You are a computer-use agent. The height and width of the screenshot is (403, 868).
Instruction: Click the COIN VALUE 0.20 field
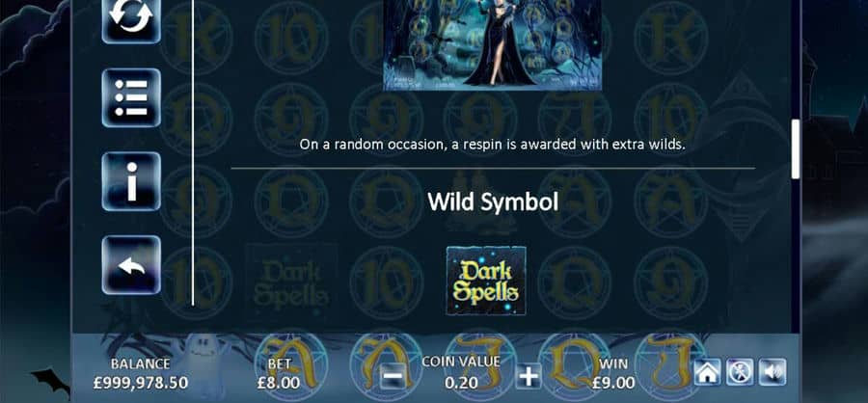coord(461,372)
